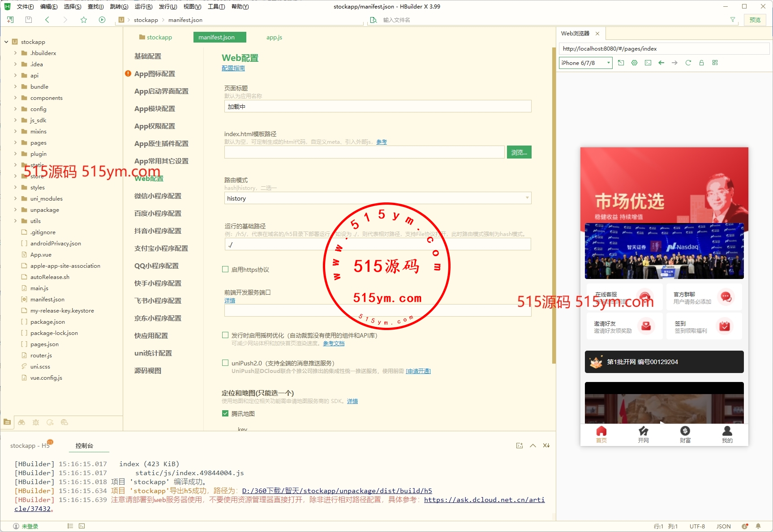Uncheck the 腾讯地图 checkbox

point(225,413)
